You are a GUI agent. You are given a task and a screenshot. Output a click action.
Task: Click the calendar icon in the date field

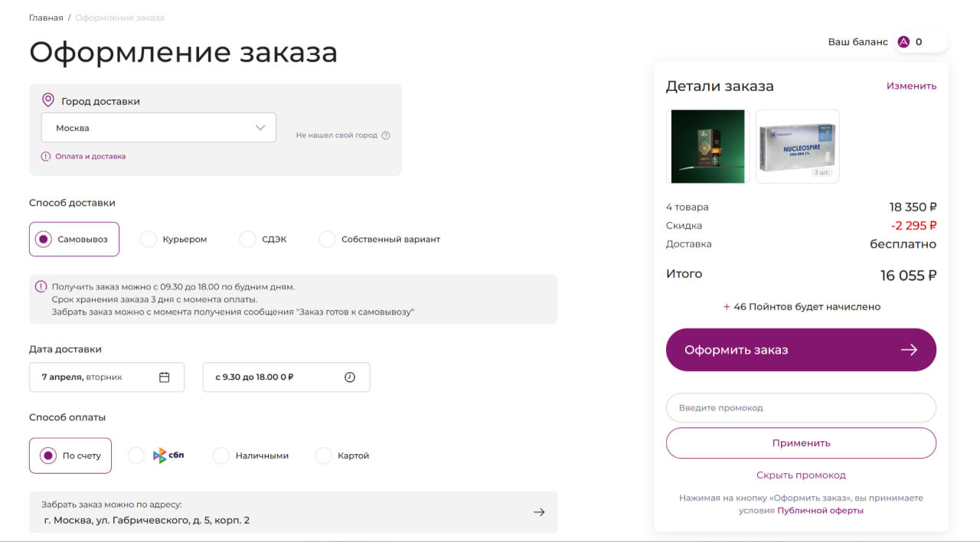[164, 377]
